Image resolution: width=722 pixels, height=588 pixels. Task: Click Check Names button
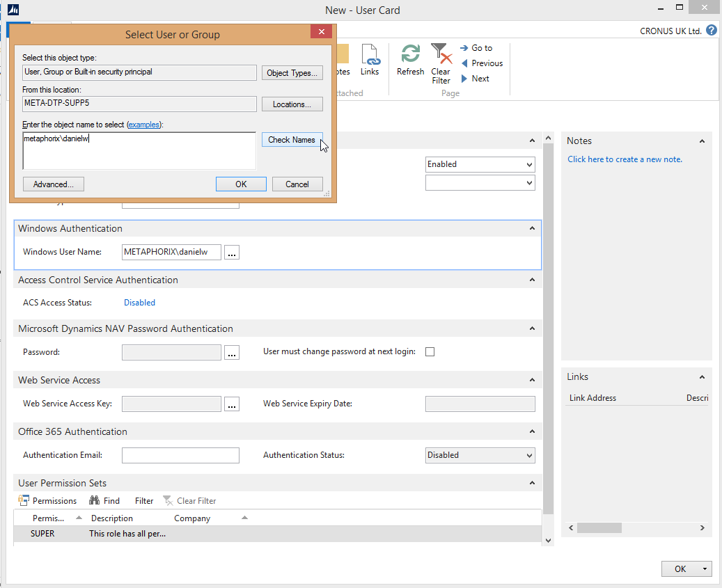point(292,140)
